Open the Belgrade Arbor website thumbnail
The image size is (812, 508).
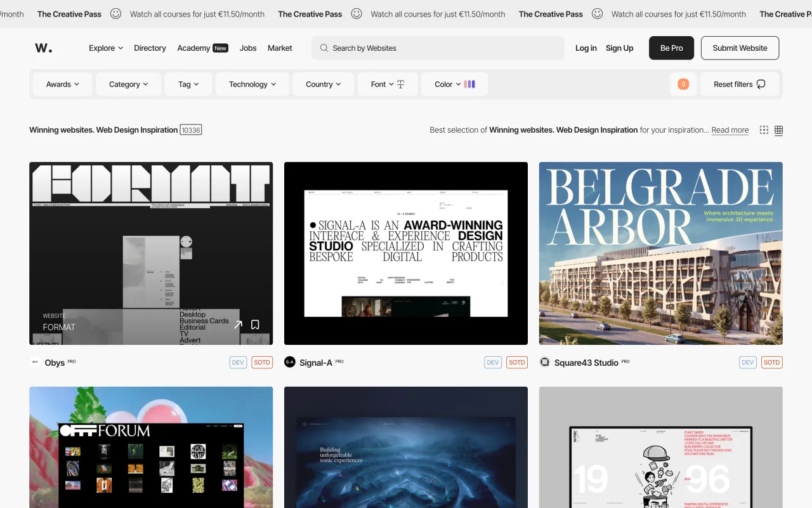661,253
